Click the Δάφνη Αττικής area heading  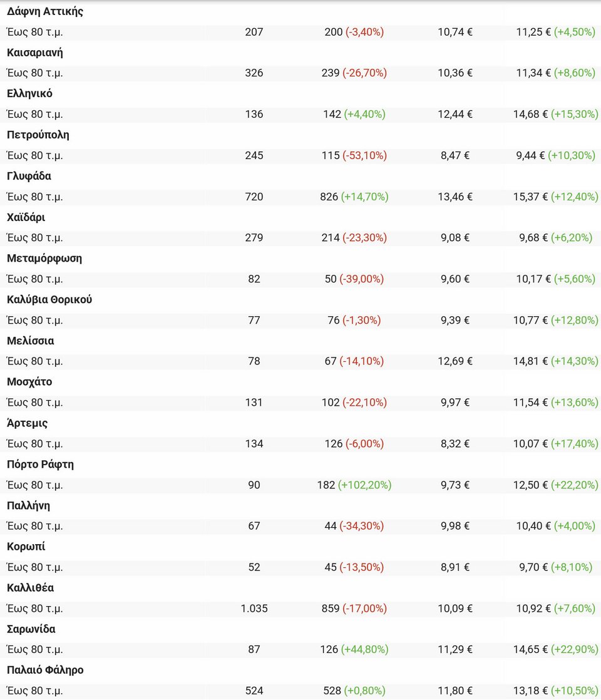coord(45,11)
